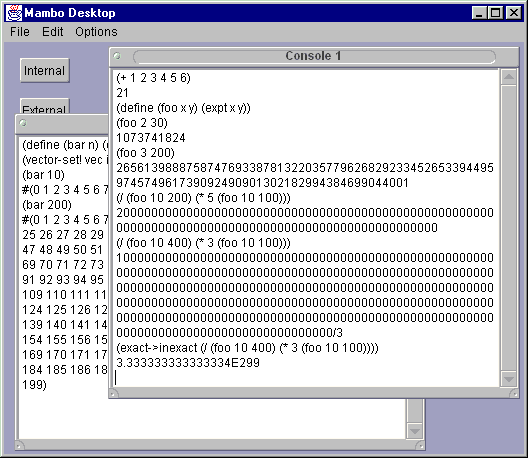
Task: Click the "(foo 2 30)" line
Action: (x=142, y=123)
